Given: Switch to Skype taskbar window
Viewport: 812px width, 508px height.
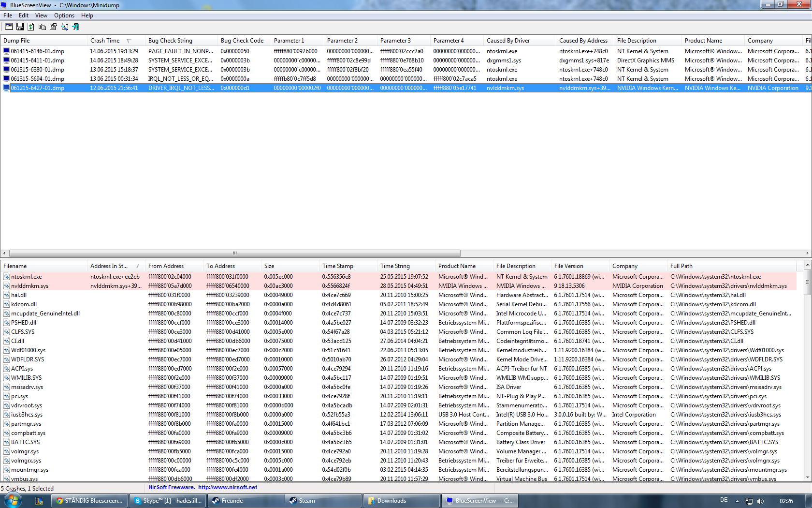Looking at the screenshot, I should tap(168, 501).
